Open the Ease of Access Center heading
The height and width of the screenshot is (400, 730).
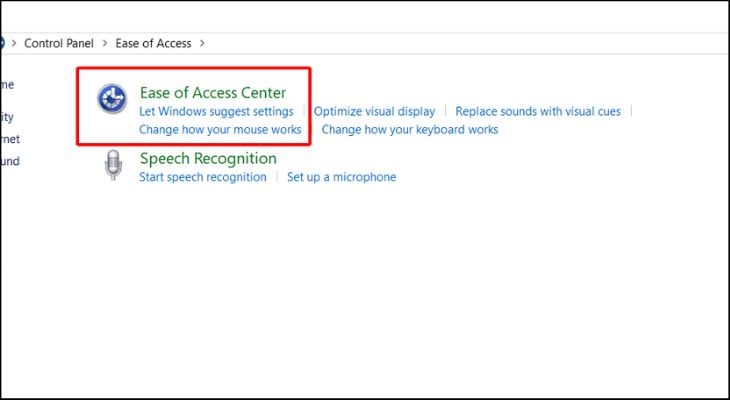[212, 93]
